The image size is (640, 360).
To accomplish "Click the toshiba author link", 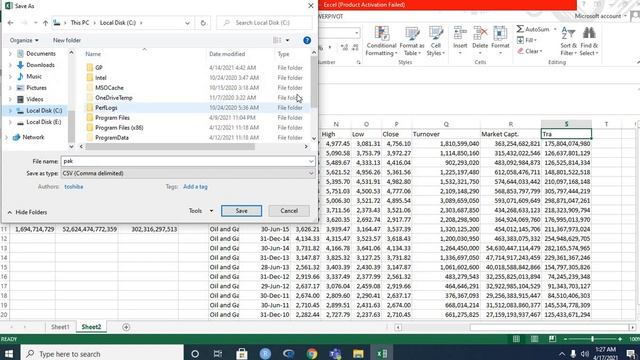I will pyautogui.click(x=74, y=187).
